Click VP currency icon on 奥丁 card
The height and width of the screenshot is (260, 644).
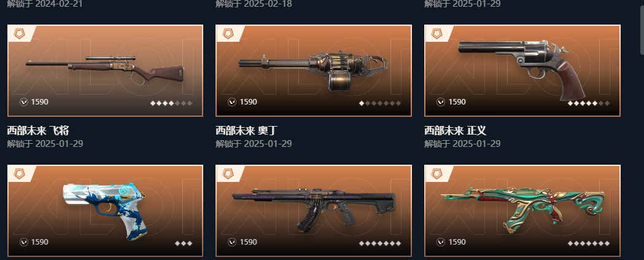point(232,102)
